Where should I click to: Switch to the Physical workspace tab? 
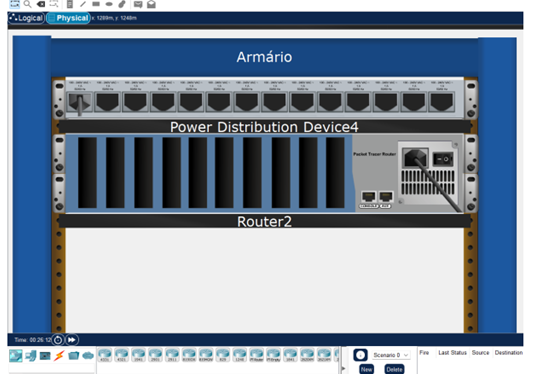point(68,18)
